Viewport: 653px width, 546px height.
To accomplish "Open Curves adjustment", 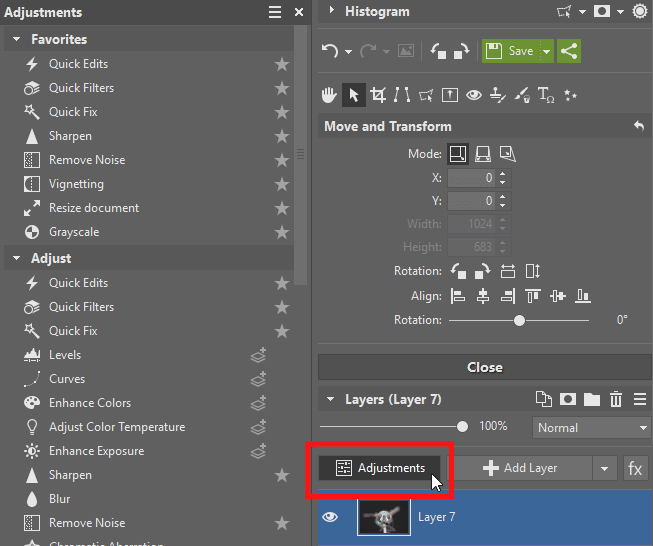I will click(x=67, y=379).
